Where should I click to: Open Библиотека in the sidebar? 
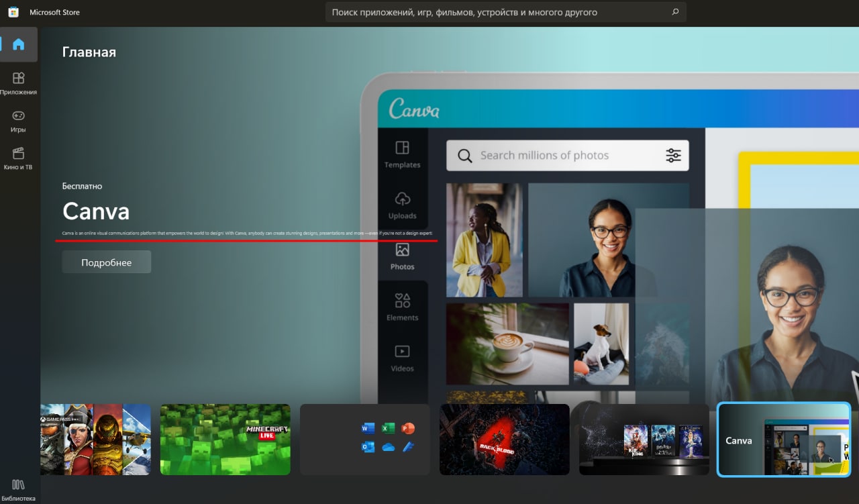[x=19, y=489]
